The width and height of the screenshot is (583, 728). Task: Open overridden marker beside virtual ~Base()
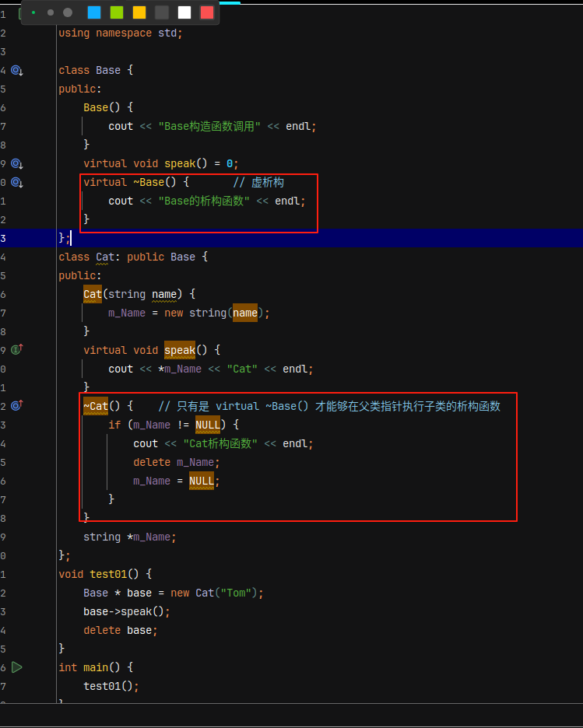[x=16, y=183]
